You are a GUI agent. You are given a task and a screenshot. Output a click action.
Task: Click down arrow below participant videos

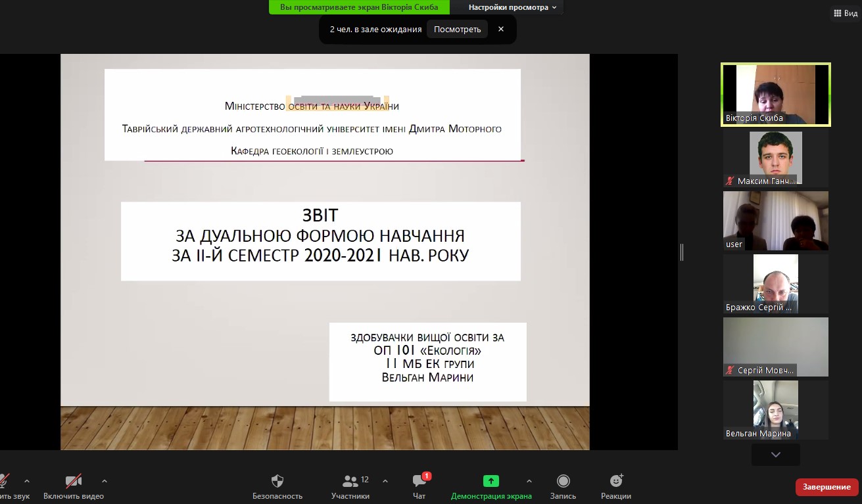[x=775, y=454]
